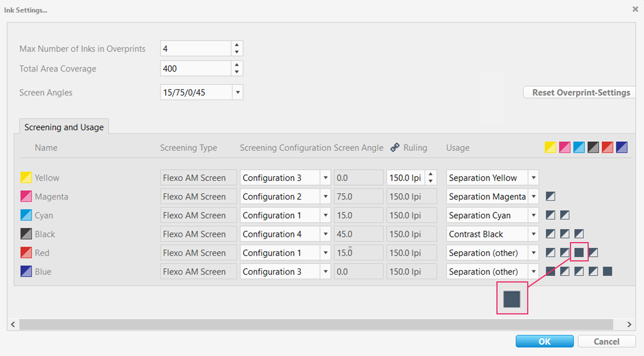Image resolution: width=644 pixels, height=356 pixels.
Task: Toggle Red row overprint with Magenta
Action: [565, 252]
